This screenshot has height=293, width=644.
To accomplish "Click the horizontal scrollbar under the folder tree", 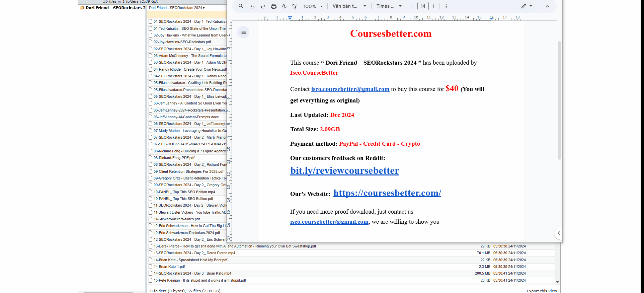I will click(x=108, y=292).
